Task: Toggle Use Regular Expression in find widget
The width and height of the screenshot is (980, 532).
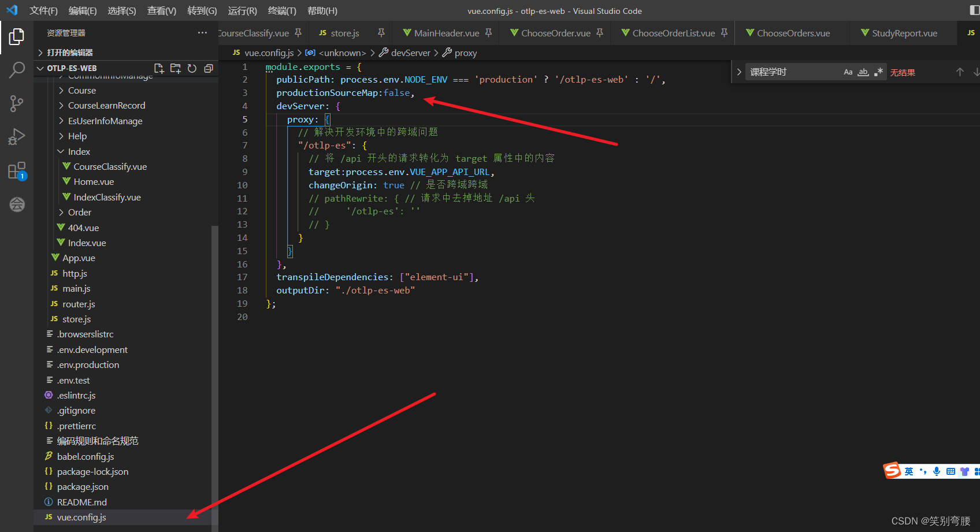Action: 878,72
